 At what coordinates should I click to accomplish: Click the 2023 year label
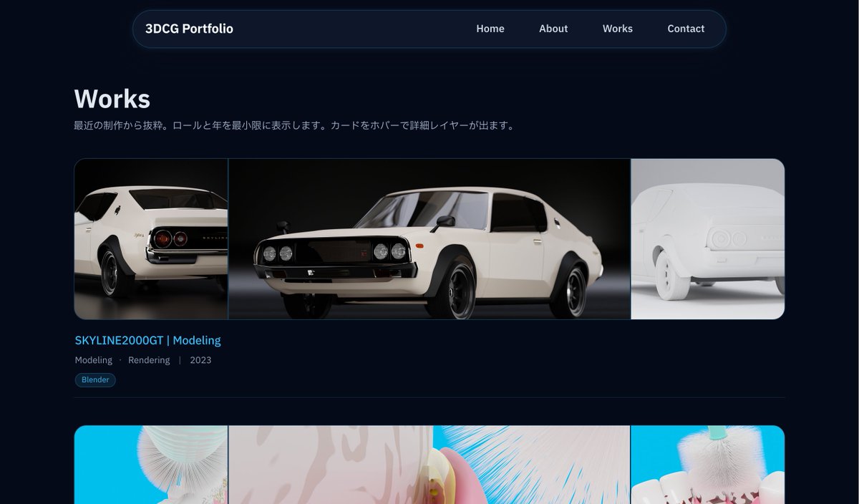pyautogui.click(x=200, y=360)
